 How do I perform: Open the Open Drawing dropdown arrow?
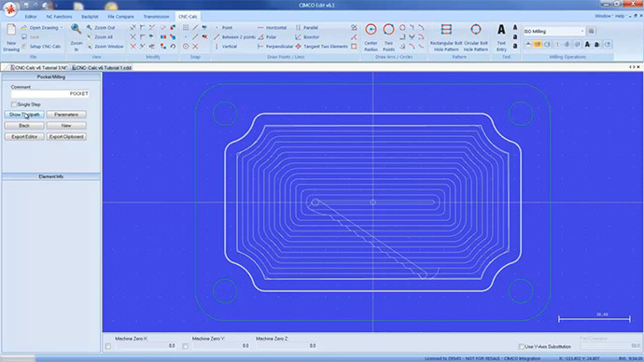click(62, 27)
